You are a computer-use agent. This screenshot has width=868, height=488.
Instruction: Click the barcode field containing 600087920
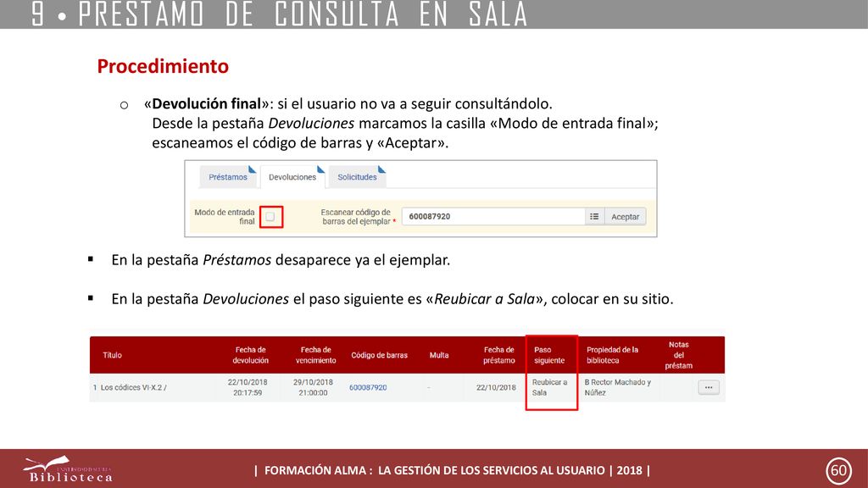tap(493, 216)
